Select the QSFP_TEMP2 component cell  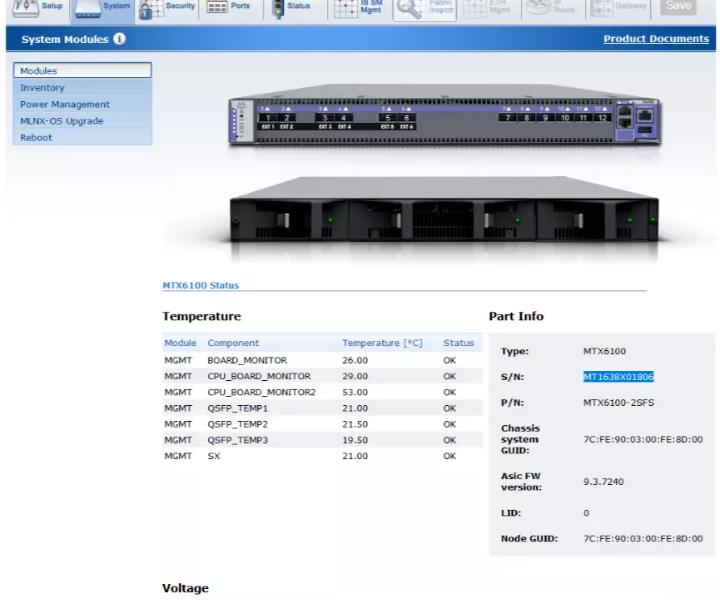click(237, 424)
